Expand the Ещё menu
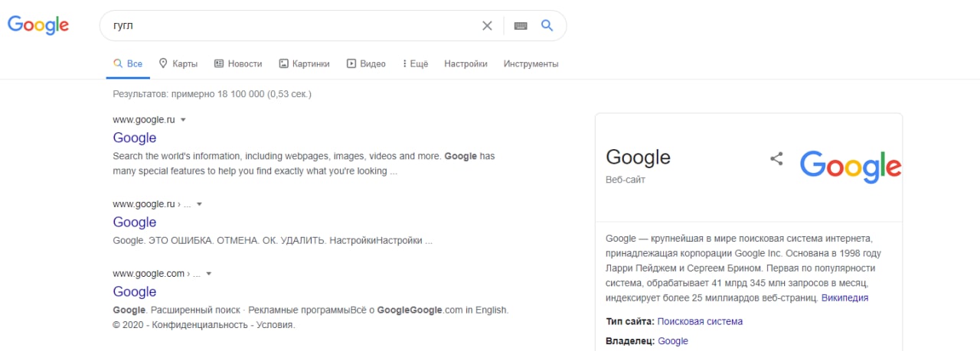 click(x=415, y=64)
